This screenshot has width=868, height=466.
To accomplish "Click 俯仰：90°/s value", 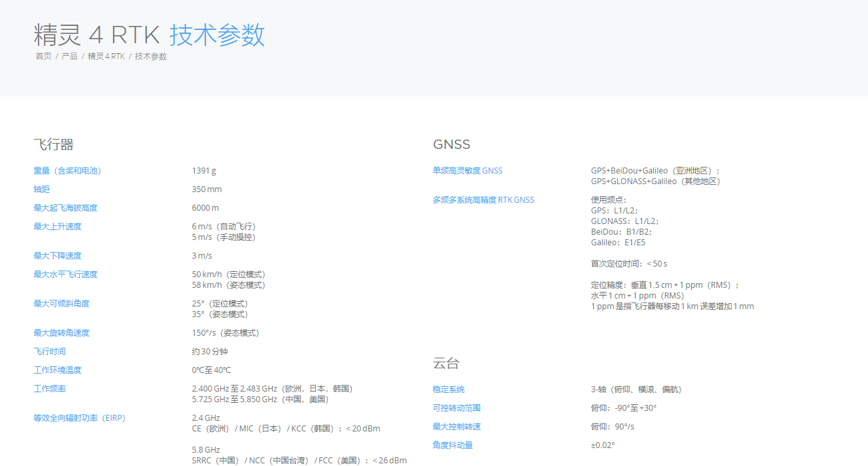I will pos(613,427).
